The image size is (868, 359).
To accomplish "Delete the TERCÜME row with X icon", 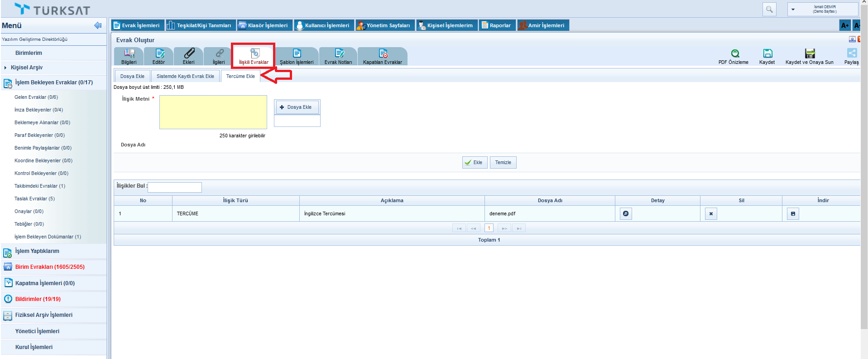I will pos(711,213).
